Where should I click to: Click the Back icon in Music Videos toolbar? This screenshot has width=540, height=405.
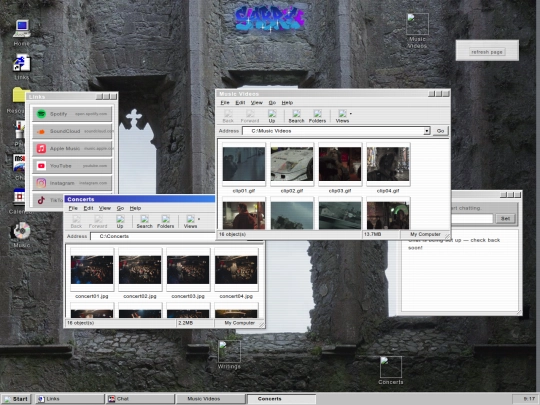pyautogui.click(x=228, y=116)
